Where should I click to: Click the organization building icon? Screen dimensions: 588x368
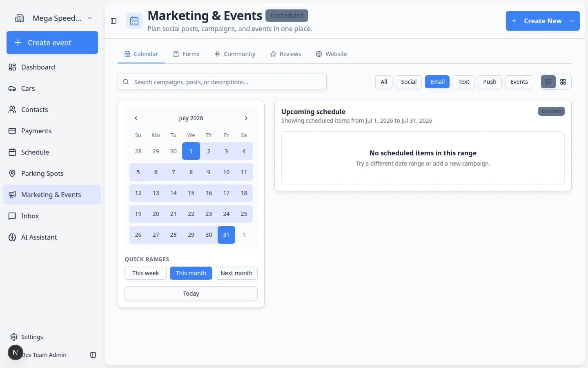20,18
